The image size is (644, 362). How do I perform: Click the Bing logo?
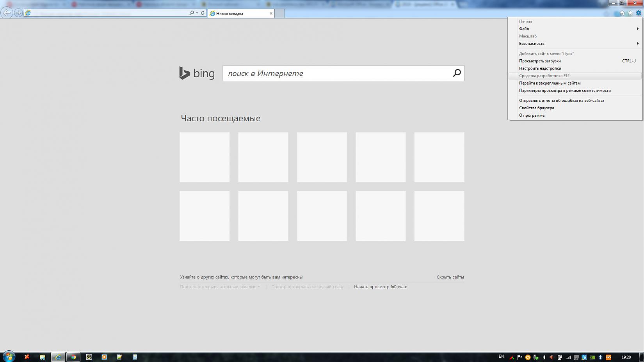(197, 73)
